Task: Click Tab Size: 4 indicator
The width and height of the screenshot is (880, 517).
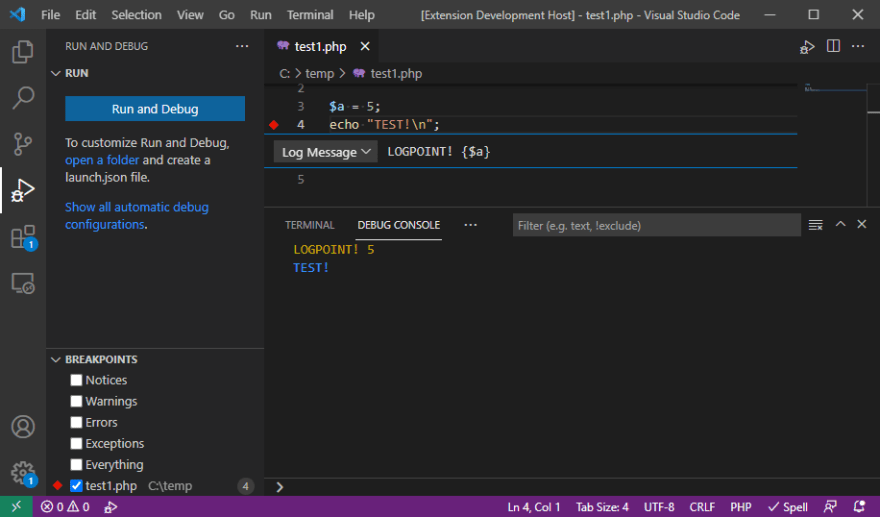Action: [602, 507]
